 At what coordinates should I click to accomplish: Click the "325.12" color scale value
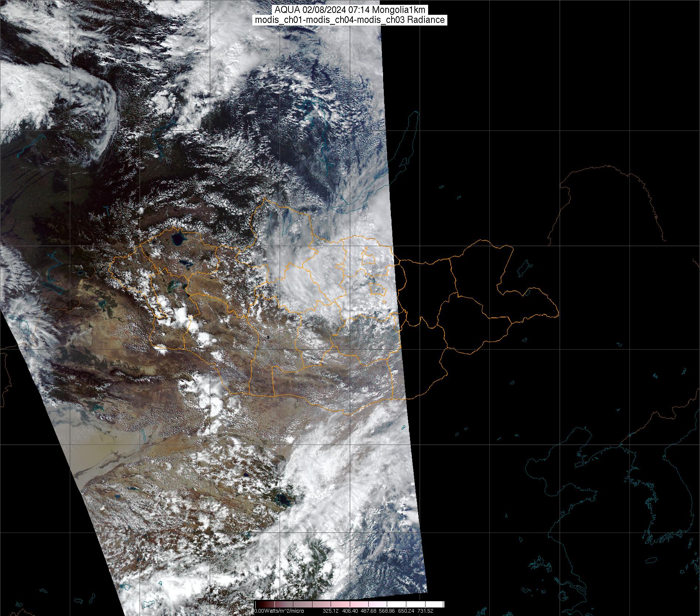tap(331, 611)
